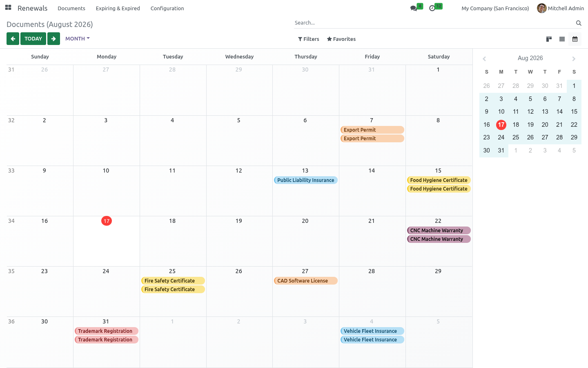588x368 pixels.
Task: Open the first Export Permit event
Action: 372,130
